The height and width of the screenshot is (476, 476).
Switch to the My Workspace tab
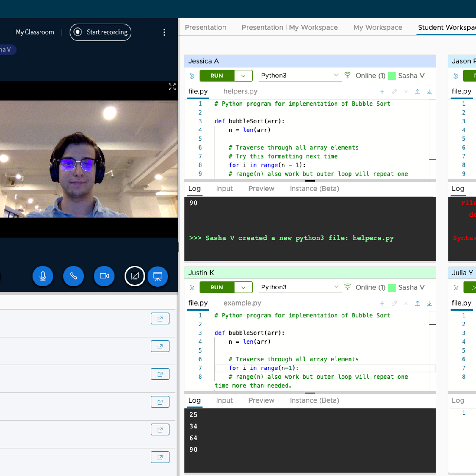tap(378, 28)
